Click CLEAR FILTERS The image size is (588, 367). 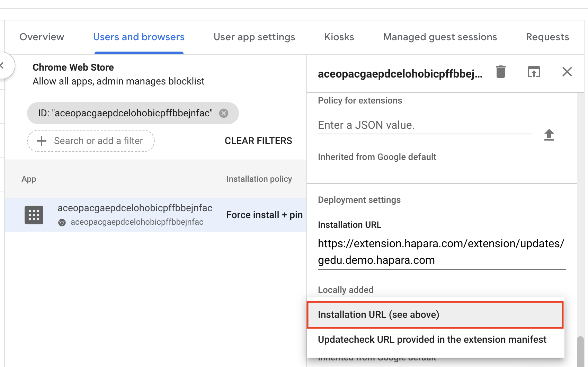click(258, 141)
